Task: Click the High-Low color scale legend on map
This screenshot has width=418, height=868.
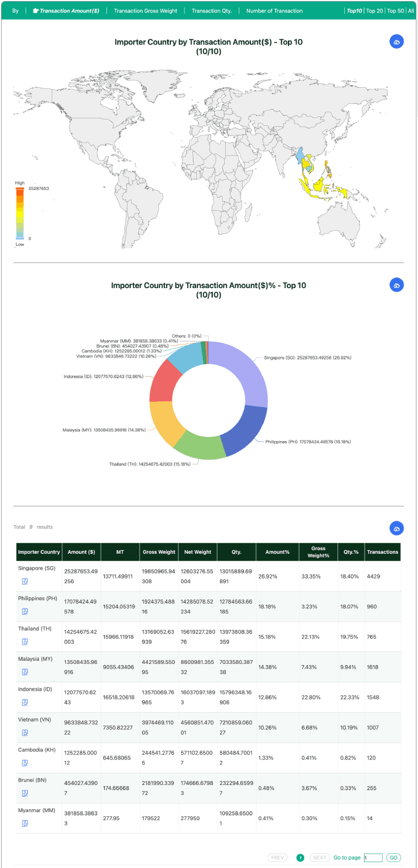Action: pyautogui.click(x=20, y=213)
